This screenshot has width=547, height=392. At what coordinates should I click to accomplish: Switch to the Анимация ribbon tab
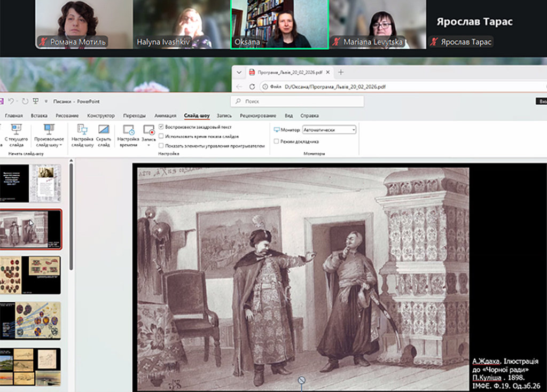165,115
